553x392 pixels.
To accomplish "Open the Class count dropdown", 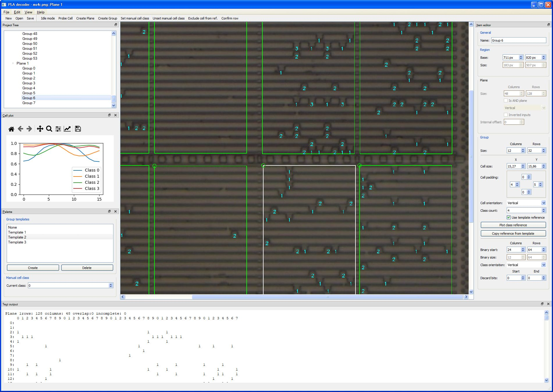I will pos(544,211).
